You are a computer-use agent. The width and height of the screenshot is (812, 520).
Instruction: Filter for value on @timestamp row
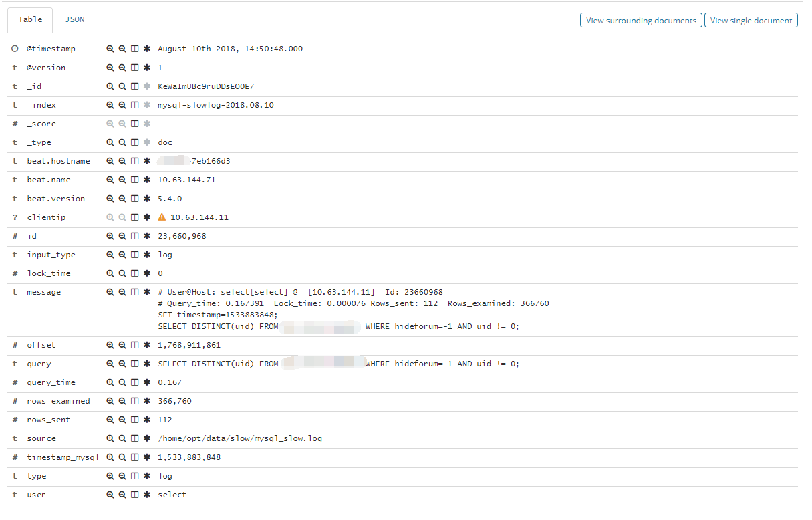pyautogui.click(x=110, y=49)
